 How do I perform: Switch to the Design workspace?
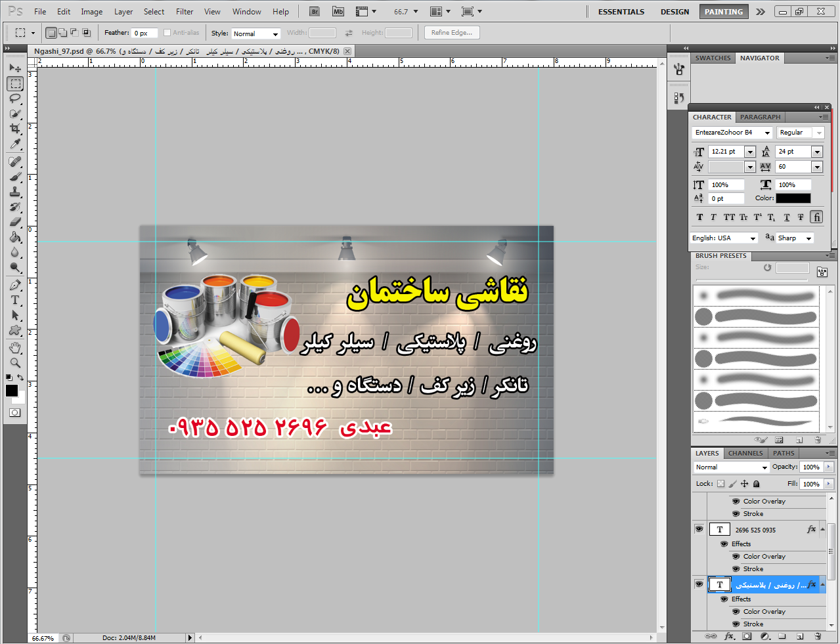click(674, 12)
